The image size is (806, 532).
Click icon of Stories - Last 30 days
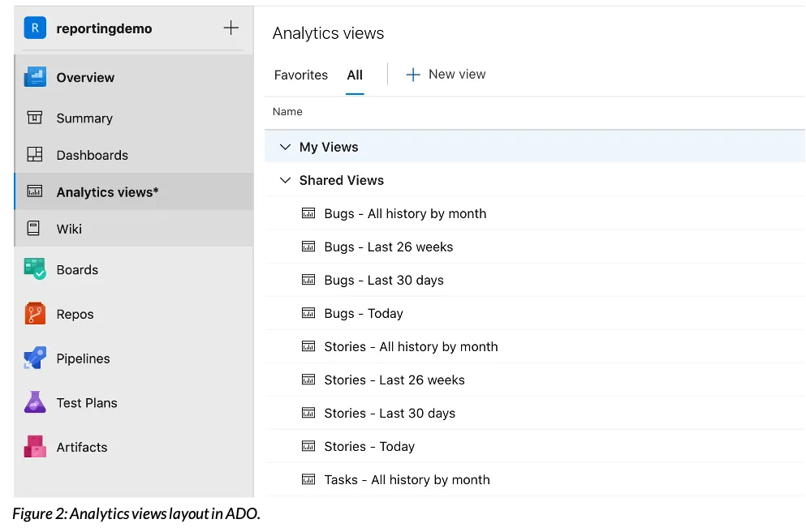(x=308, y=413)
